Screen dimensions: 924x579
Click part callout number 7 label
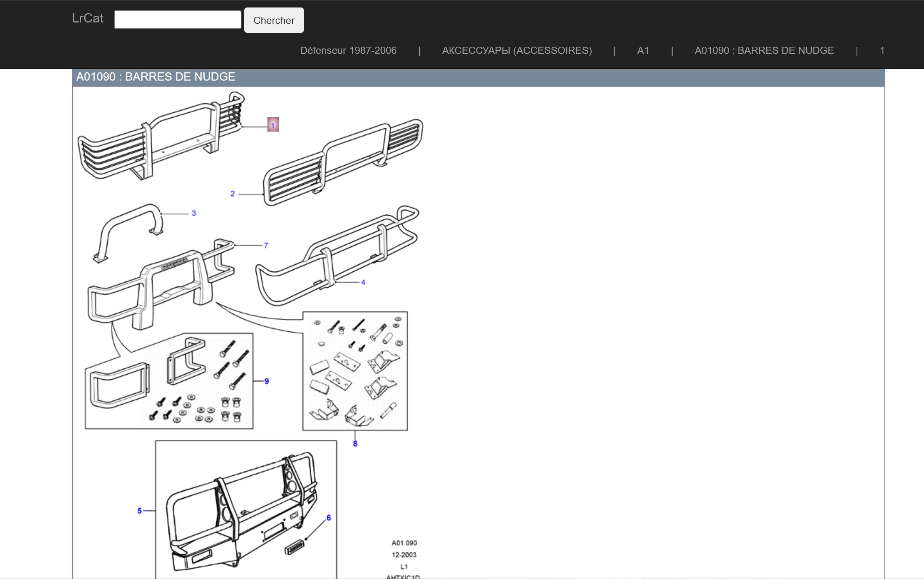266,245
